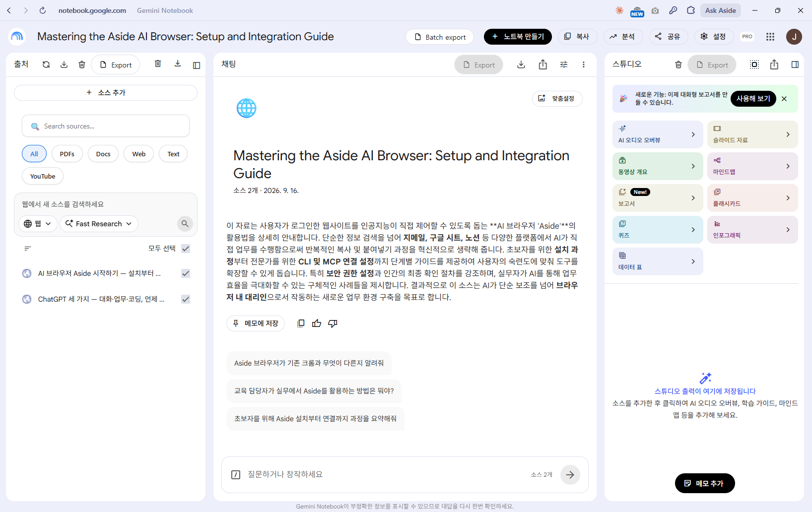Give the summary a thumbs up
This screenshot has width=812, height=512.
point(317,323)
